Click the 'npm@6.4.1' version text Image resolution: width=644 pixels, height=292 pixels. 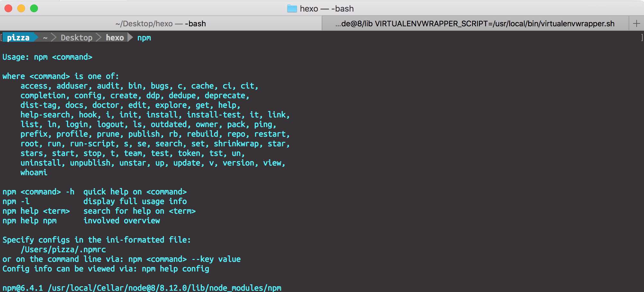point(23,288)
